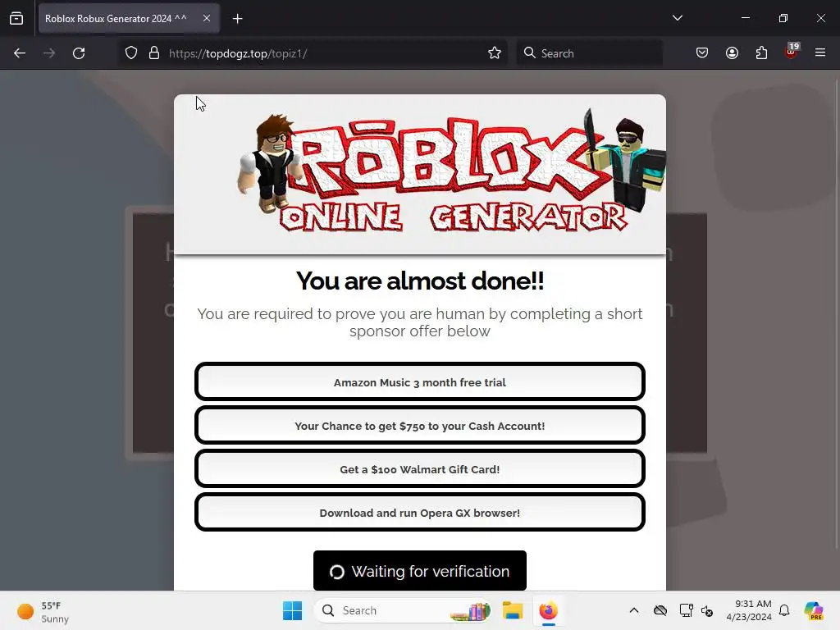Open File Explorer from taskbar
The image size is (840, 630).
(x=512, y=610)
